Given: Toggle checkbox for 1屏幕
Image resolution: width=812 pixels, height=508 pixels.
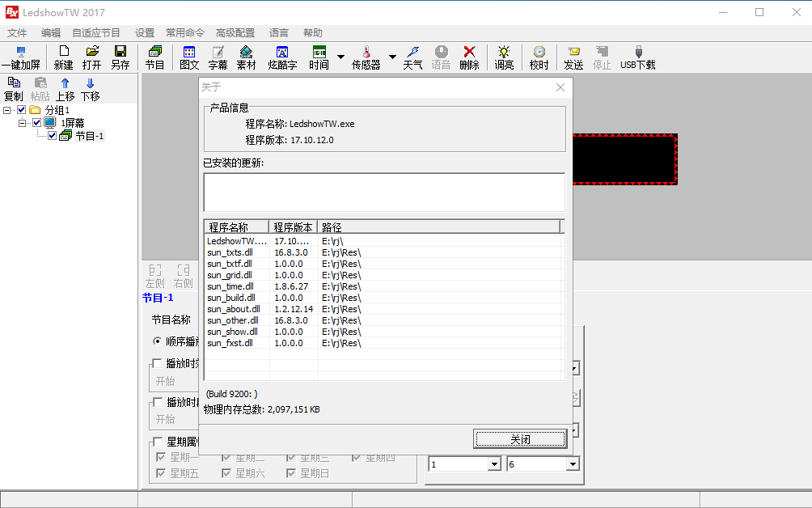Looking at the screenshot, I should [36, 123].
